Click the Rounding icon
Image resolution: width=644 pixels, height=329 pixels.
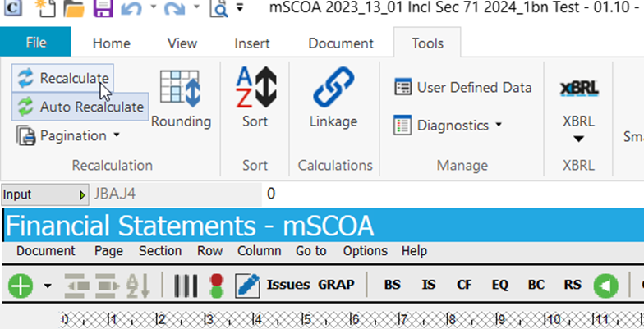click(x=181, y=98)
